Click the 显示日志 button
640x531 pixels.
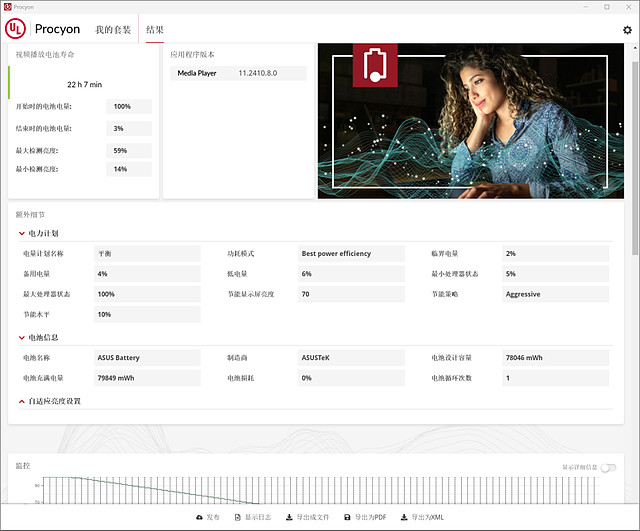[253, 517]
